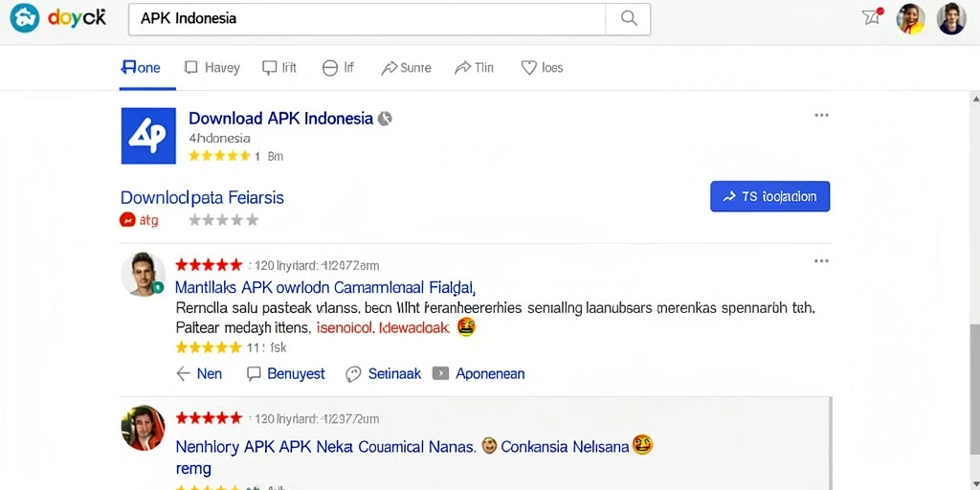Select the Sunre tab
Viewport: 980px width, 490px height.
coord(406,68)
